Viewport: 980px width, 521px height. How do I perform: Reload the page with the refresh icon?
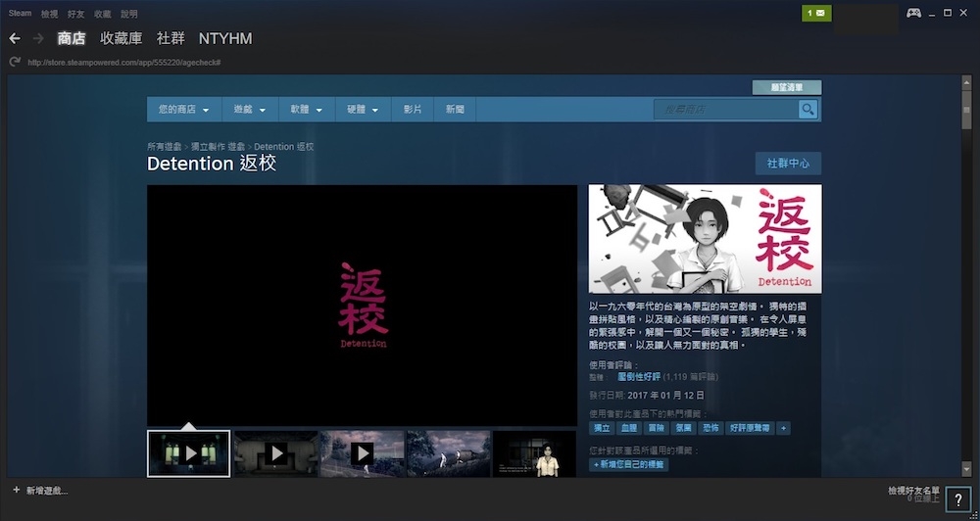tap(15, 62)
